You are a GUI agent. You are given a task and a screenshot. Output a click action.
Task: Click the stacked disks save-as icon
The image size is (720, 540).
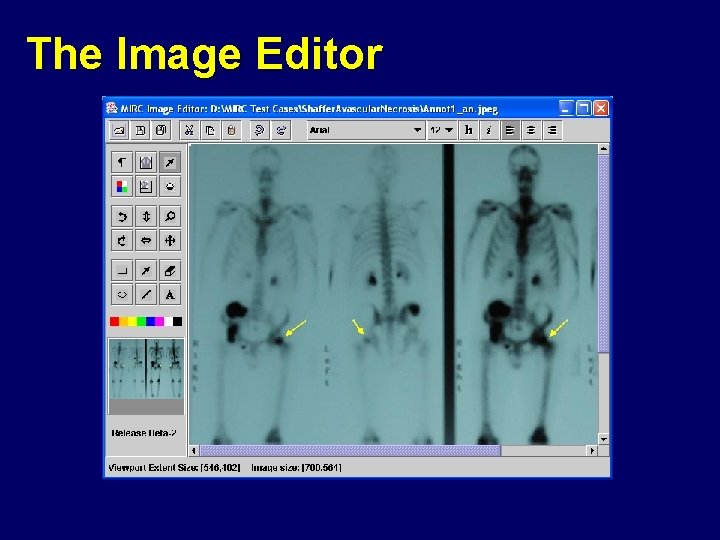(x=161, y=130)
